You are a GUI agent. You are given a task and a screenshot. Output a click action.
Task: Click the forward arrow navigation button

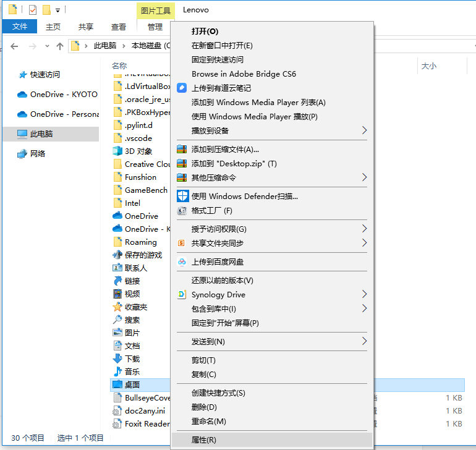33,46
